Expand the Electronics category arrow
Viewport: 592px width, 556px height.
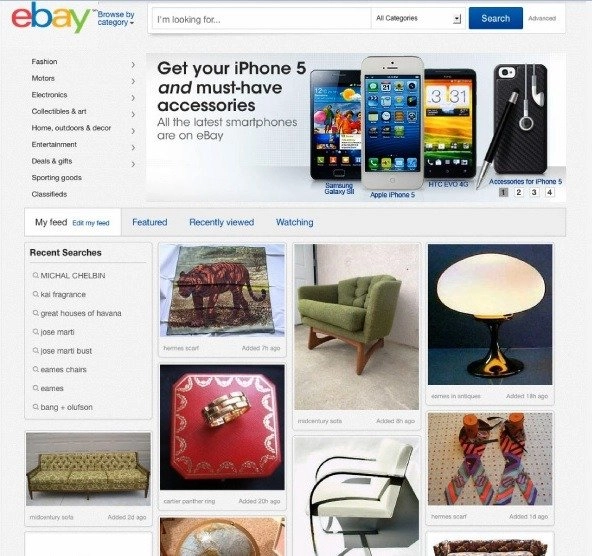(133, 98)
